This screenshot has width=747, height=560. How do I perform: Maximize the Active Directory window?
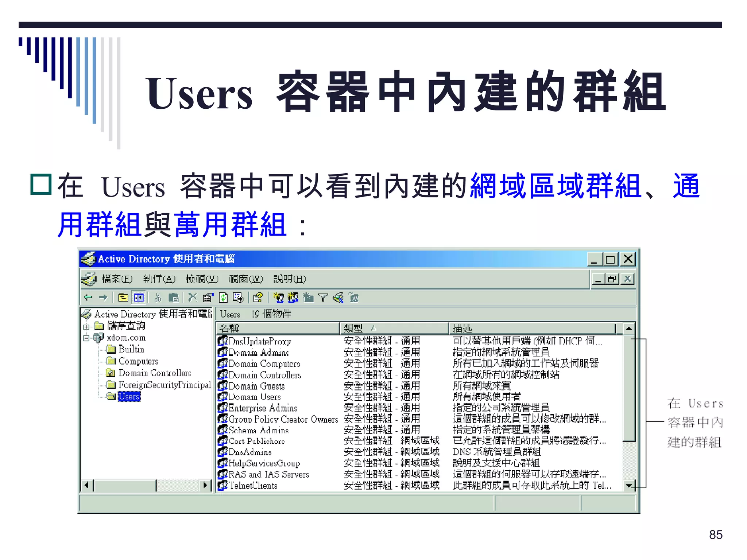[x=610, y=259]
